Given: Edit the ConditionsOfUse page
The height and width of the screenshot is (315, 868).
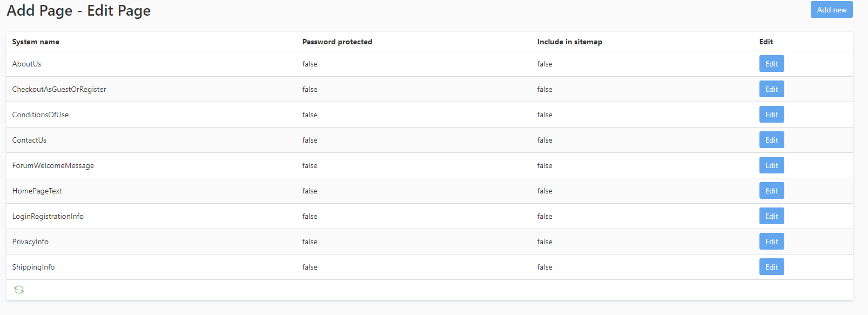Looking at the screenshot, I should click(771, 115).
